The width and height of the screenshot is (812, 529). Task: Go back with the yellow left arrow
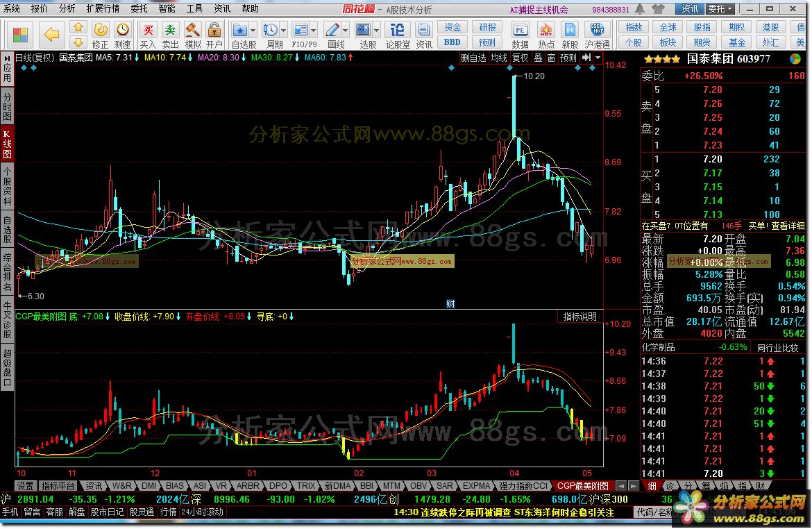click(x=52, y=35)
